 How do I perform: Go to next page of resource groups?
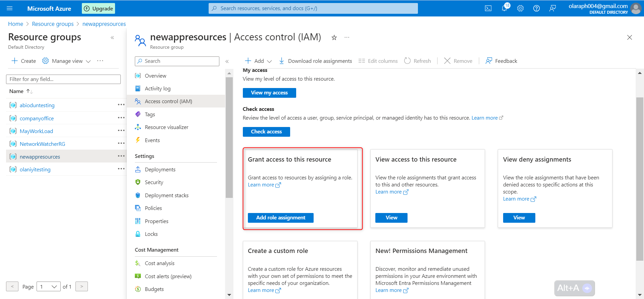coord(82,287)
